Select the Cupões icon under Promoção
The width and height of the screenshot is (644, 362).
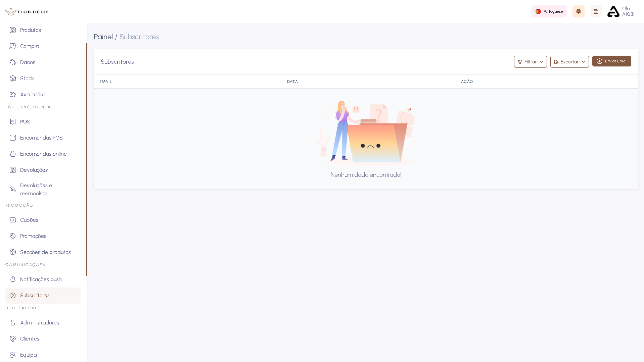(x=12, y=220)
